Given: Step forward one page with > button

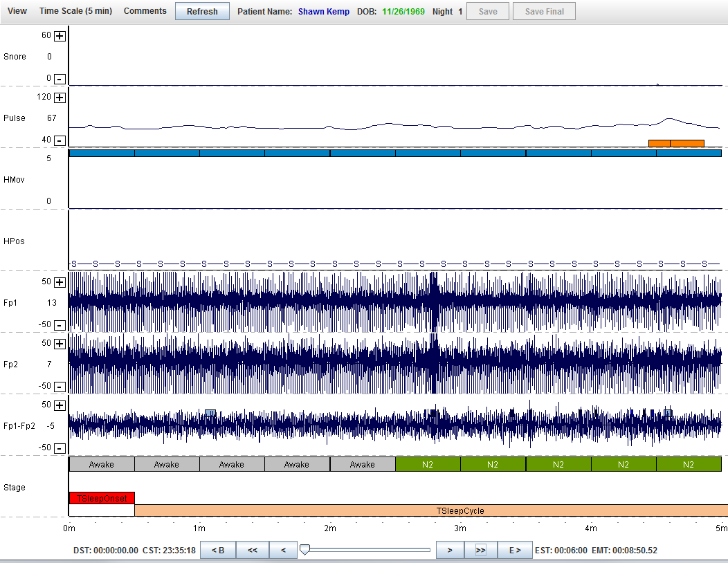Looking at the screenshot, I should coord(449,551).
